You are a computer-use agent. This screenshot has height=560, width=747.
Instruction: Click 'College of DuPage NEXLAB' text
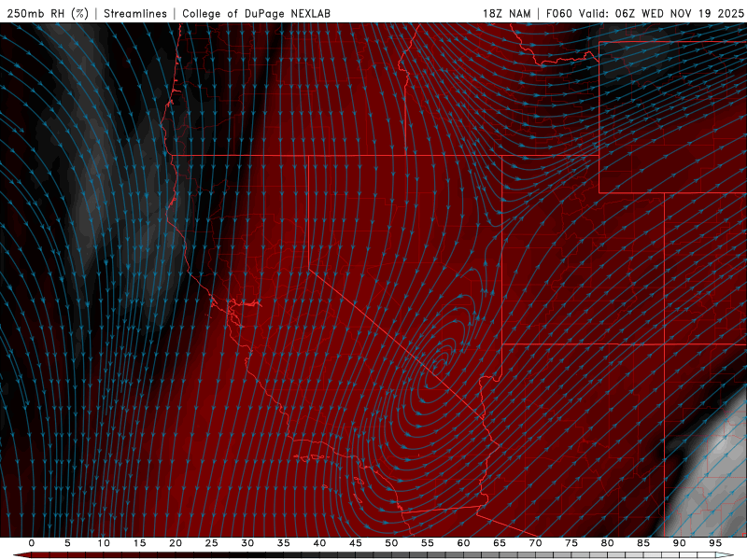pos(256,13)
